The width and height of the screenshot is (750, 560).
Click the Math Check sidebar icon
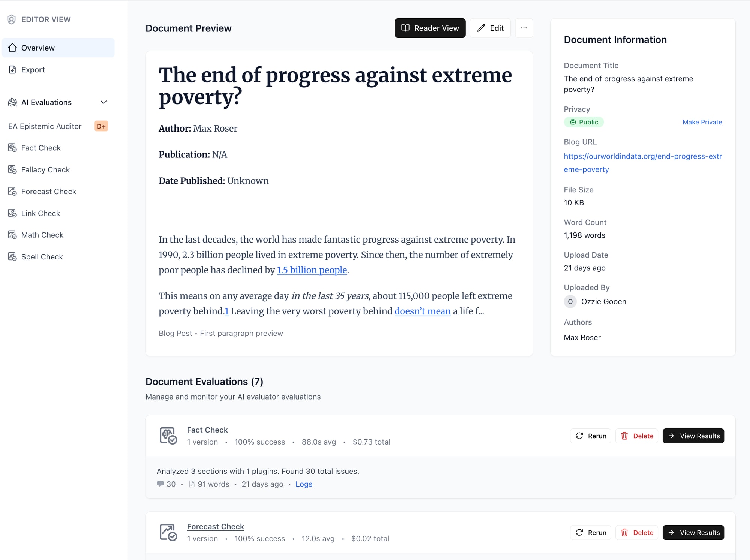click(x=12, y=235)
